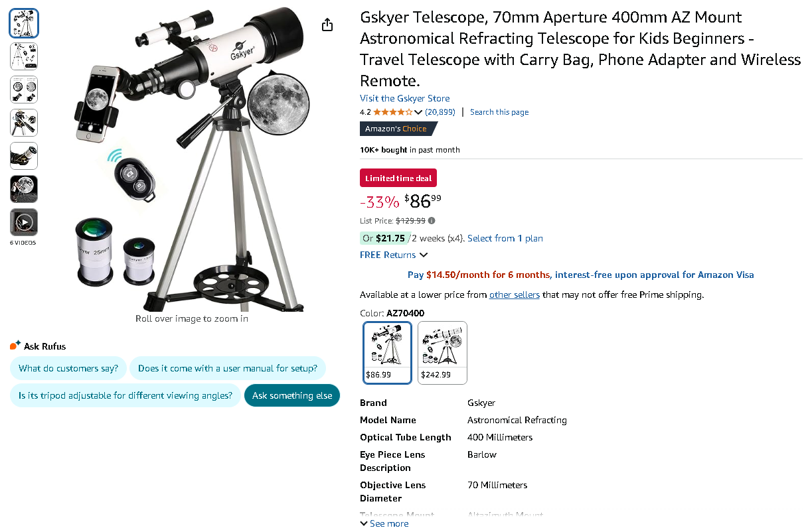The height and width of the screenshot is (530, 812).
Task: View offers from other sellers
Action: pyautogui.click(x=514, y=295)
